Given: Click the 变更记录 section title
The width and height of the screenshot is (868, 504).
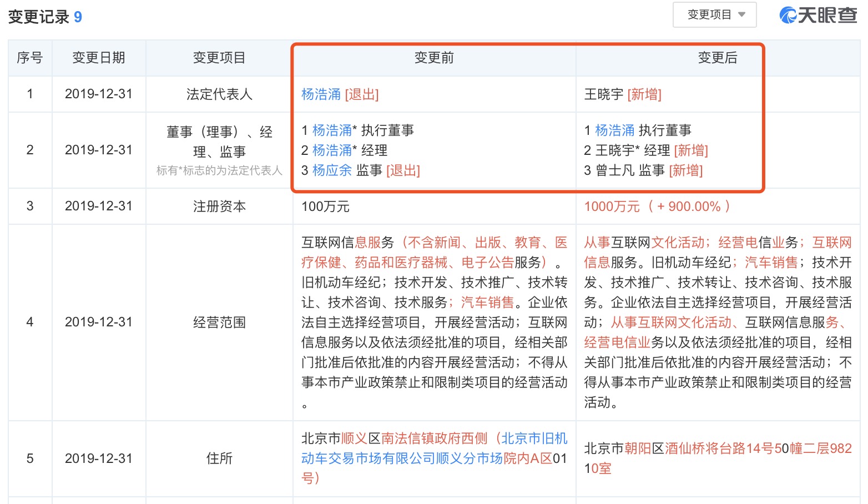Looking at the screenshot, I should pyautogui.click(x=39, y=17).
